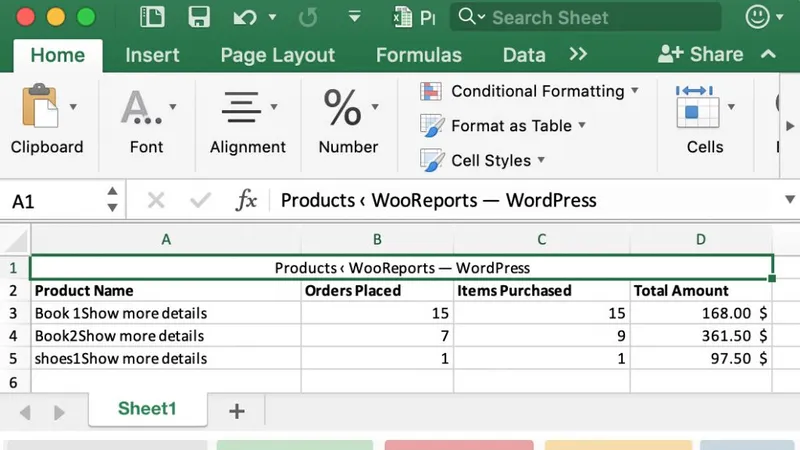Click the redo arrow icon

(x=308, y=18)
